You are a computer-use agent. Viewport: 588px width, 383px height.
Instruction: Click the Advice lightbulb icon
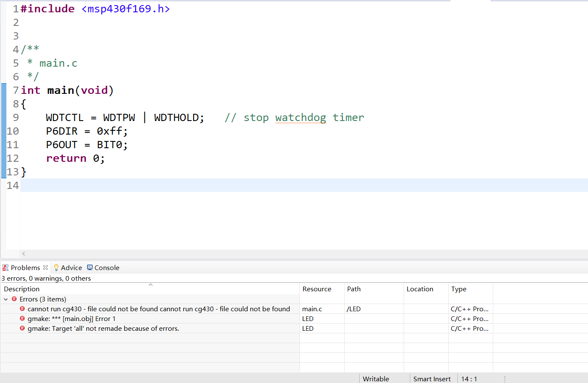[56, 268]
